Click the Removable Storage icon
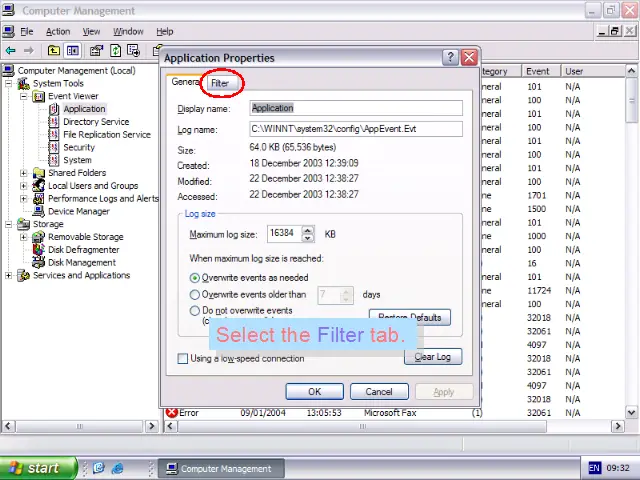The image size is (640, 480). (x=39, y=237)
